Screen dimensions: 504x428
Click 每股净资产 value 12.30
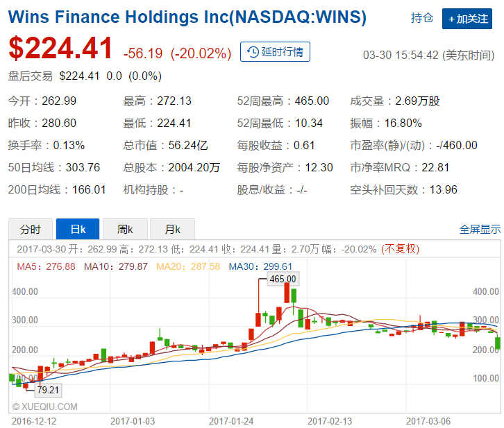319,167
